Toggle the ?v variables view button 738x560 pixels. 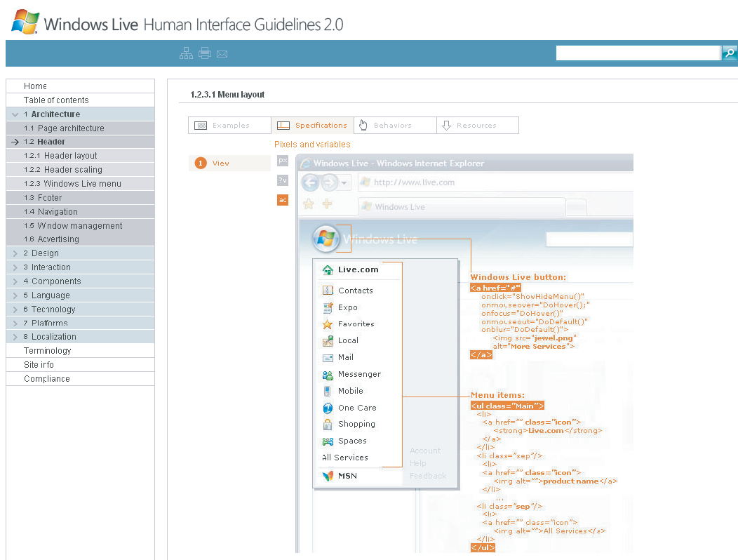[283, 180]
